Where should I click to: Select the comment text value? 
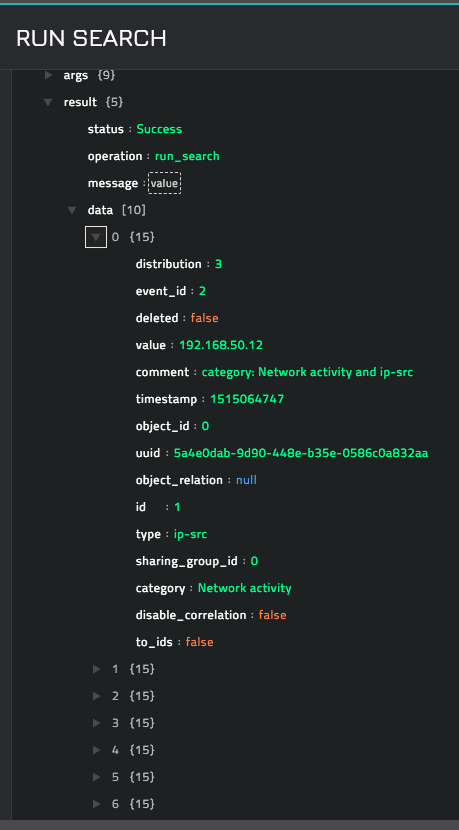click(x=307, y=372)
